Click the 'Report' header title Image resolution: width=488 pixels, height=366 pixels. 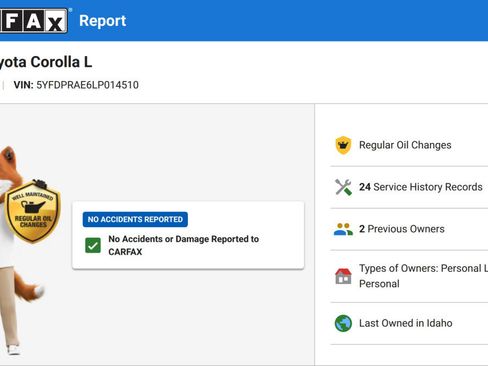point(103,21)
